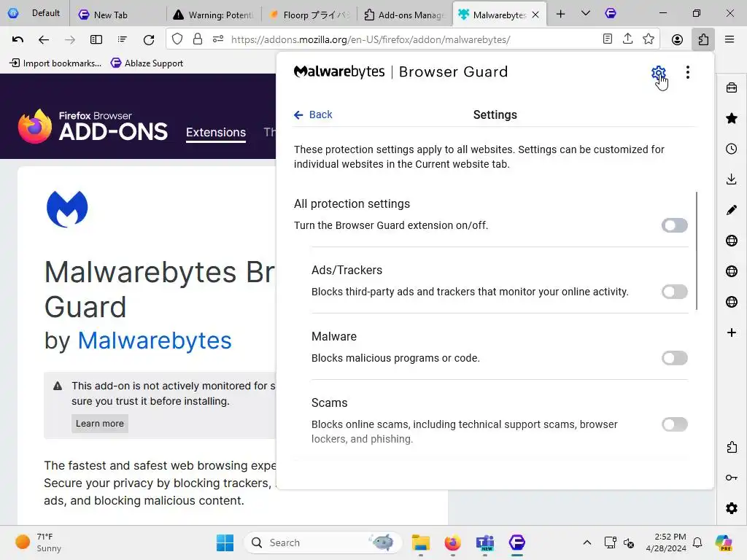The width and height of the screenshot is (747, 560).
Task: Open sidebar notes pencil panel
Action: (731, 210)
